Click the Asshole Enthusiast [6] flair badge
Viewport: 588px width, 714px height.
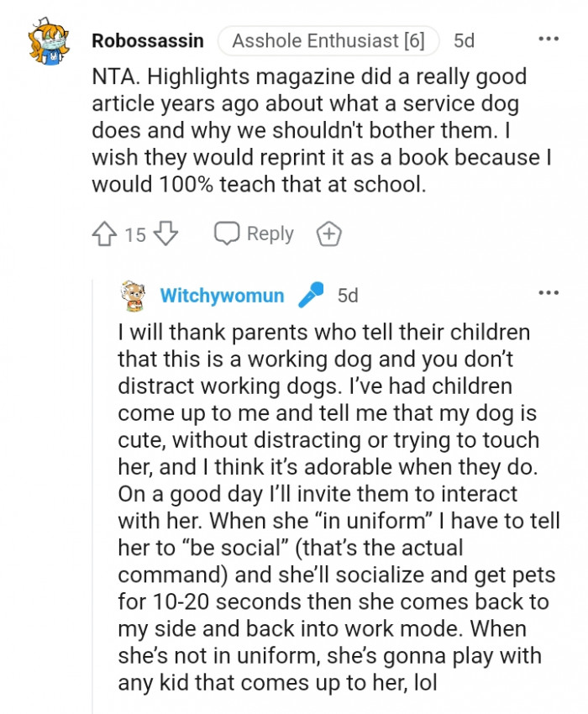click(329, 39)
